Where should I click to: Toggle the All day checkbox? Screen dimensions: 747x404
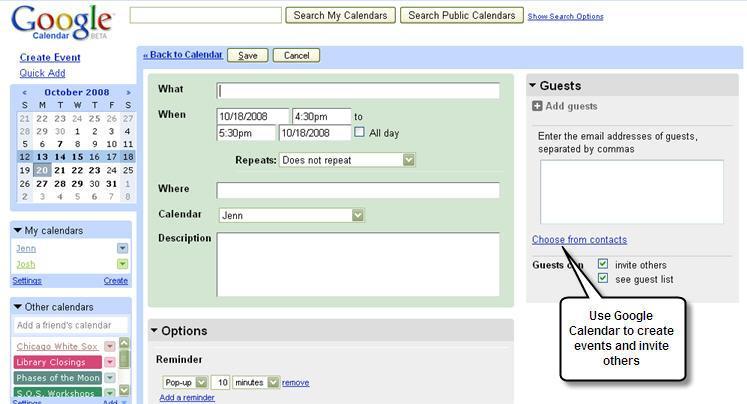click(x=359, y=132)
